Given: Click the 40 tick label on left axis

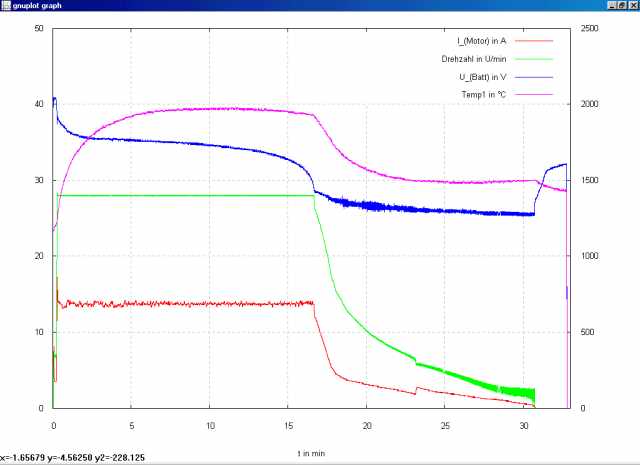Looking at the screenshot, I should tap(39, 104).
